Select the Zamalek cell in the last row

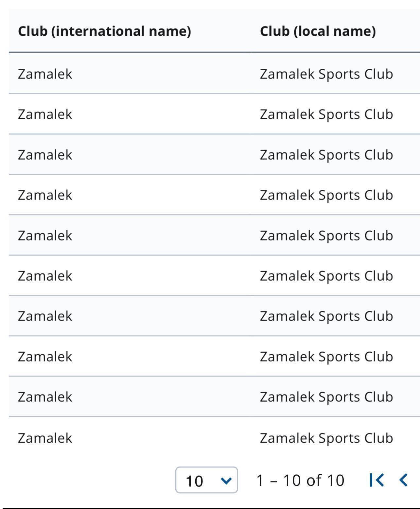pos(45,438)
